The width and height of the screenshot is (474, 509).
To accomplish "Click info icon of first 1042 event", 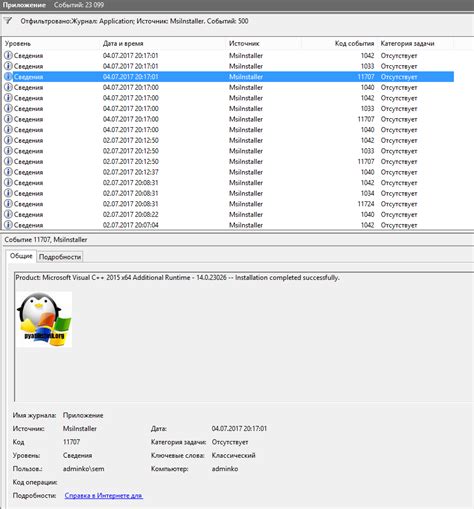I will coord(8,55).
